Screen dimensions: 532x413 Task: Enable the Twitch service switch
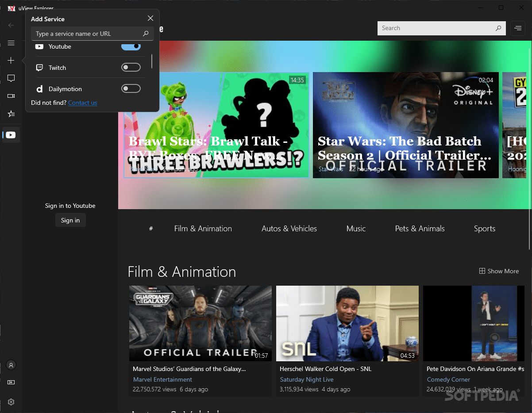click(x=131, y=67)
